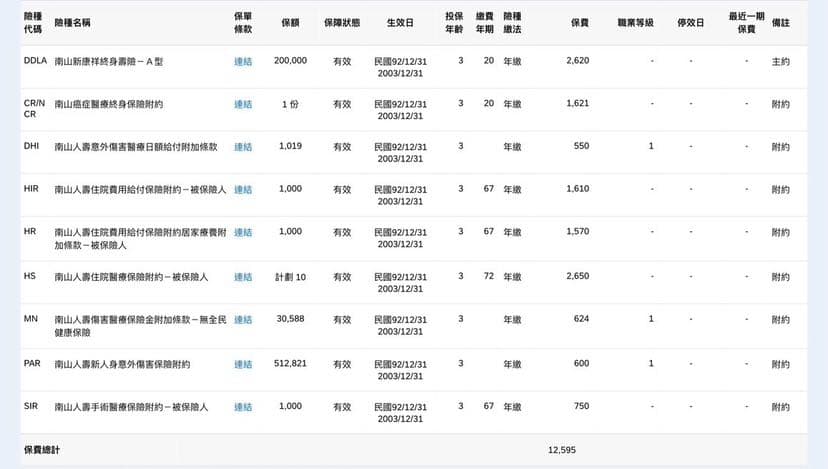
Task: Open 連結 link for HIR rider
Action: point(243,190)
